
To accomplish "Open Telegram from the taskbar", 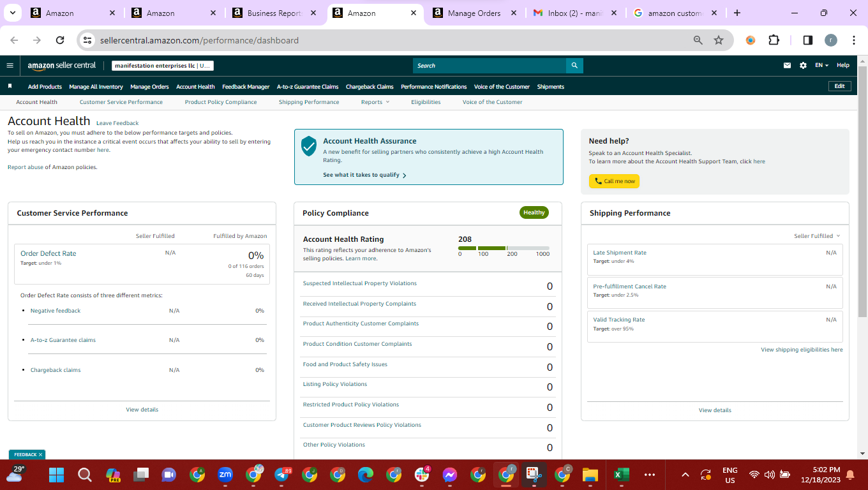I will [282, 475].
